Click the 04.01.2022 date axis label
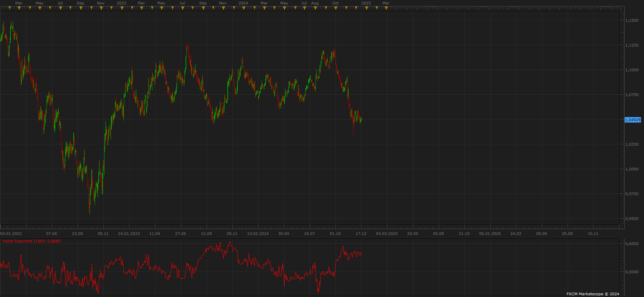644x297 pixels. 11,234
